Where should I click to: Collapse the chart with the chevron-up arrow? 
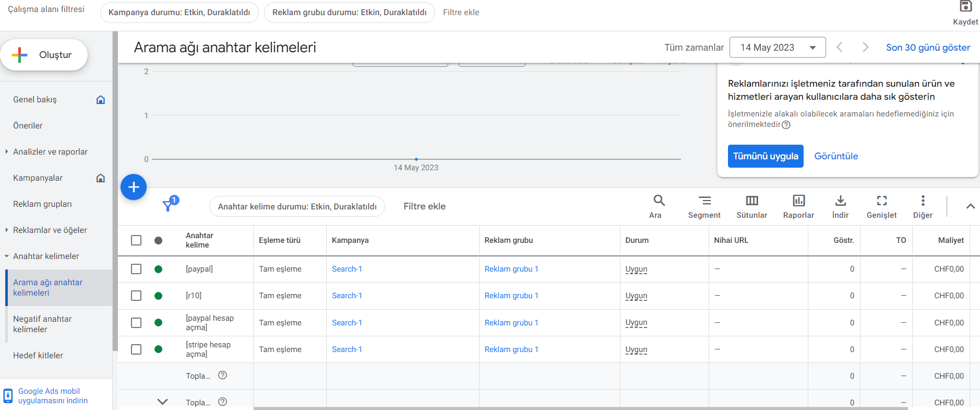pyautogui.click(x=970, y=206)
